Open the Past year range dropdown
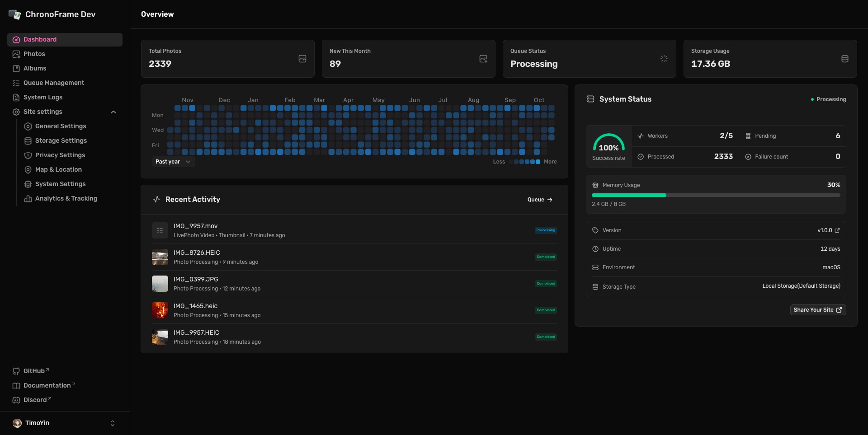868x435 pixels. click(173, 162)
